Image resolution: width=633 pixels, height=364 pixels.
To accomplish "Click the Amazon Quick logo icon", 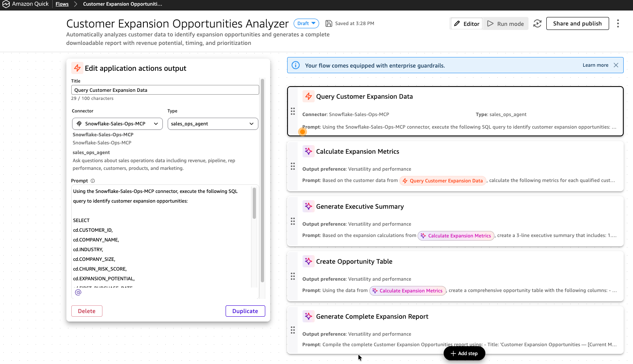I will point(6,4).
